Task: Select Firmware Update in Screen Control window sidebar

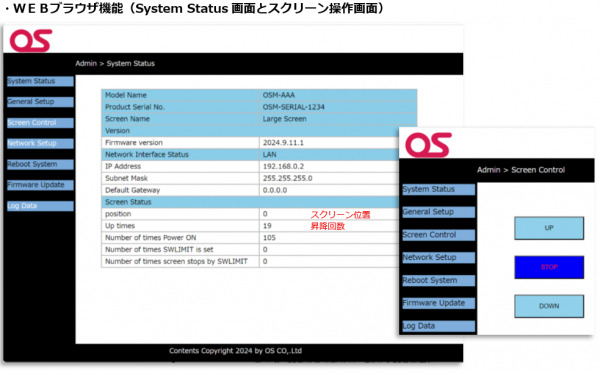Action: pyautogui.click(x=439, y=303)
